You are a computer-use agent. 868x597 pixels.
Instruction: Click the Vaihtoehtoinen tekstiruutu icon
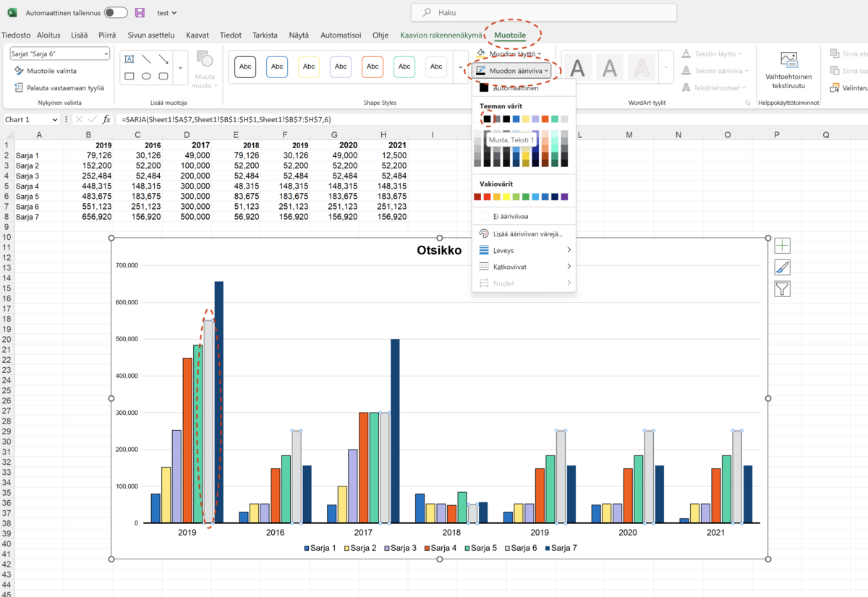click(x=788, y=61)
